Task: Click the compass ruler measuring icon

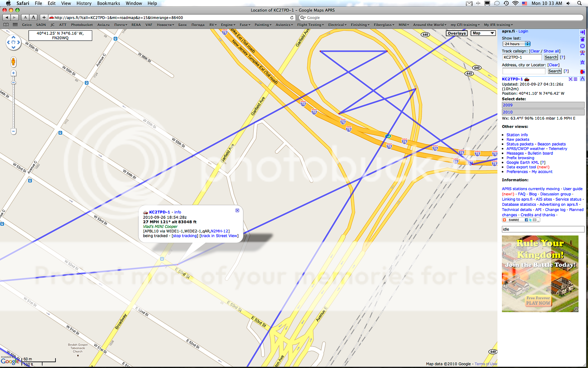Action: click(x=582, y=79)
